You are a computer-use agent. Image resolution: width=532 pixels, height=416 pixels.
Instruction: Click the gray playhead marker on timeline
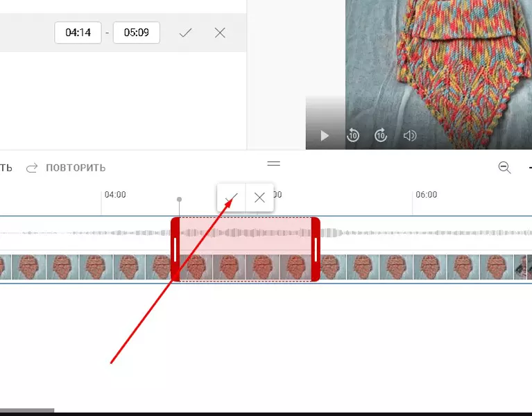pyautogui.click(x=179, y=200)
